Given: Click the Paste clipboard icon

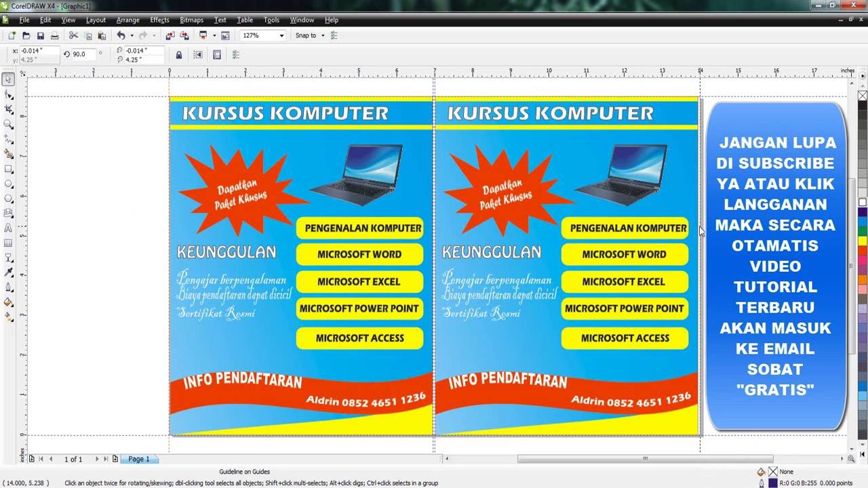Looking at the screenshot, I should click(102, 35).
